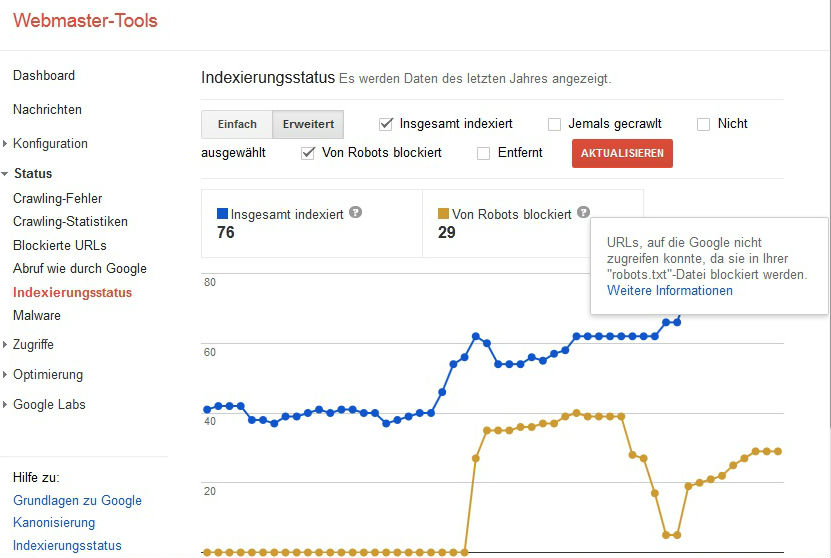Click the blue Insgesamt indexiert legend square
This screenshot has height=558, width=831.
click(x=222, y=214)
